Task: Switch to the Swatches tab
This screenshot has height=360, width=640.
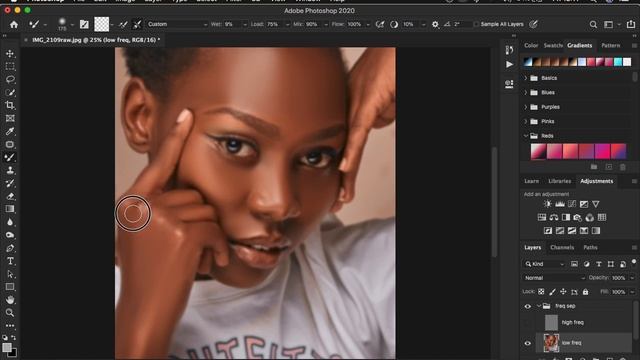Action: coord(553,46)
